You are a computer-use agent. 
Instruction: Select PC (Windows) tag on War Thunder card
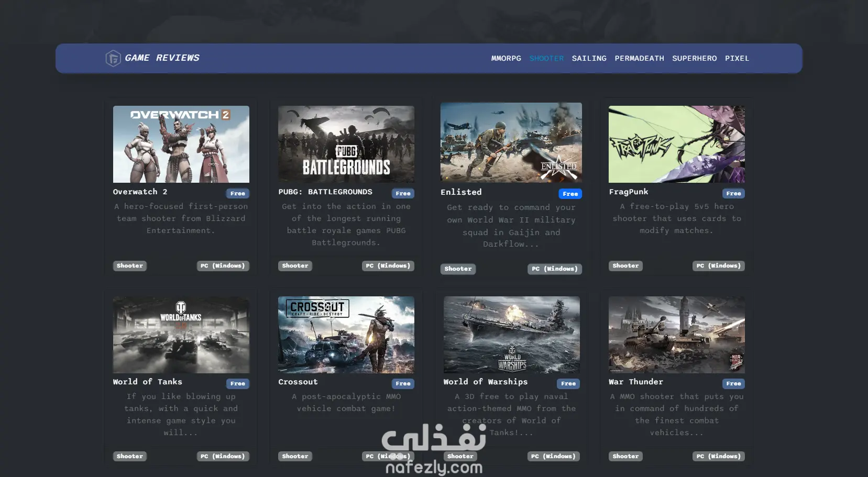pos(719,456)
